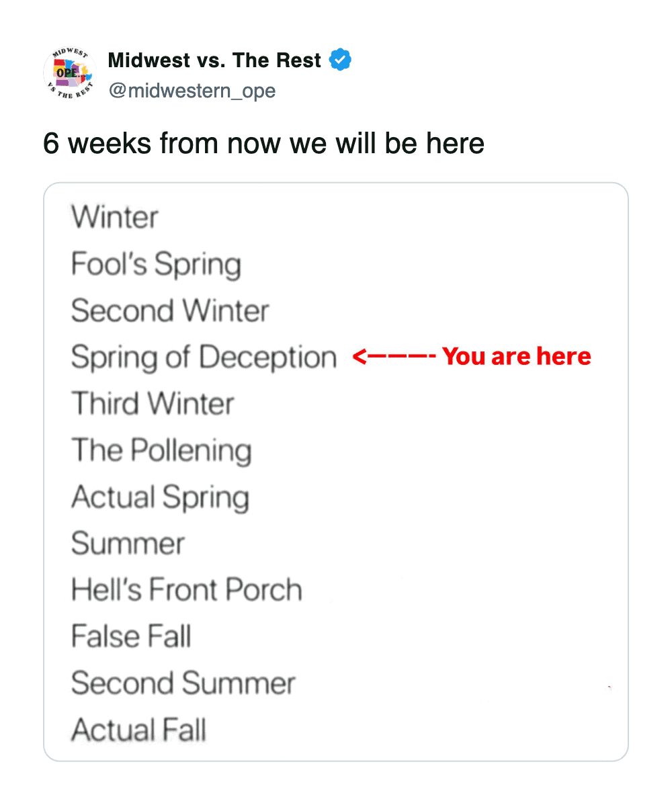672x805 pixels.
Task: Select the "Actual Spring" line
Action: coord(160,497)
